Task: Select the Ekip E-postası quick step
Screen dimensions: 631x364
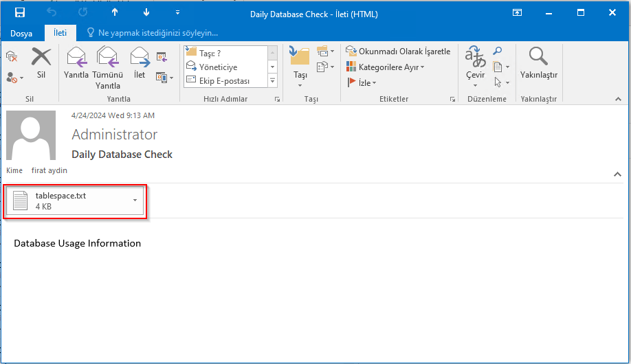Action: tap(223, 81)
